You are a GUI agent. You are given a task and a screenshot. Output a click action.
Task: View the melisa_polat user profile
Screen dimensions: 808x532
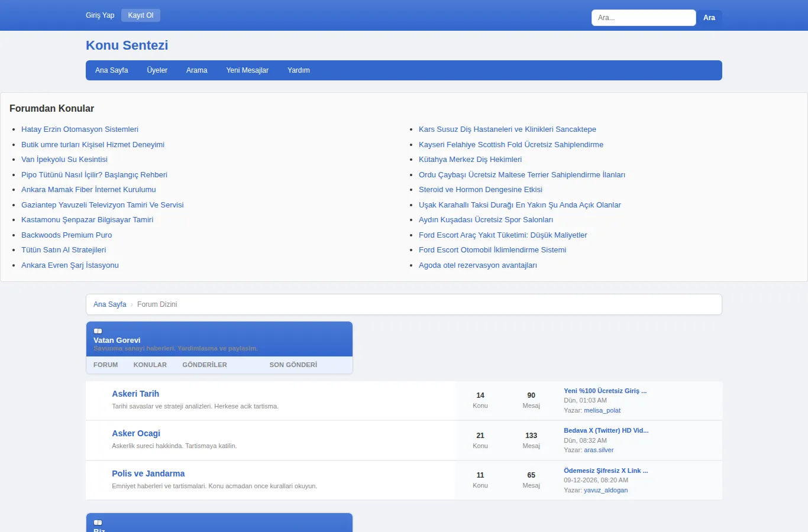tap(602, 410)
